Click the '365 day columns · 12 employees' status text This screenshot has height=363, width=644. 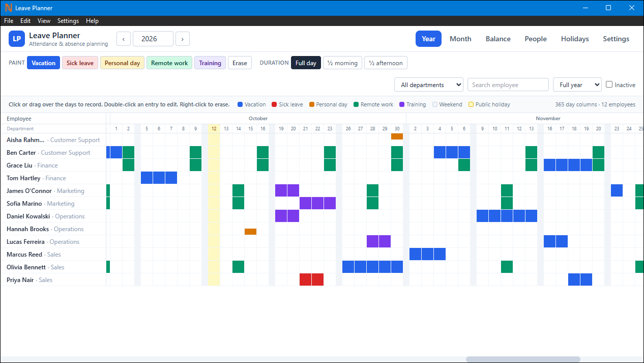coord(595,104)
